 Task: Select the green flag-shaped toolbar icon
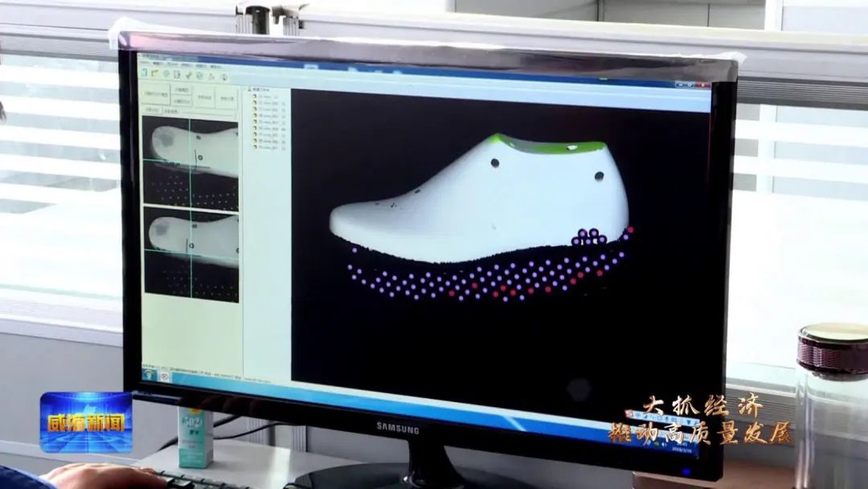[155, 73]
